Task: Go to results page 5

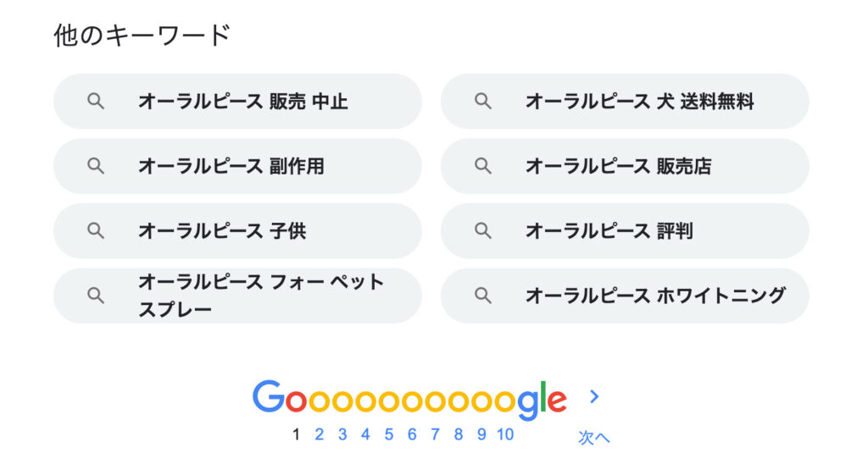Action: pos(389,434)
